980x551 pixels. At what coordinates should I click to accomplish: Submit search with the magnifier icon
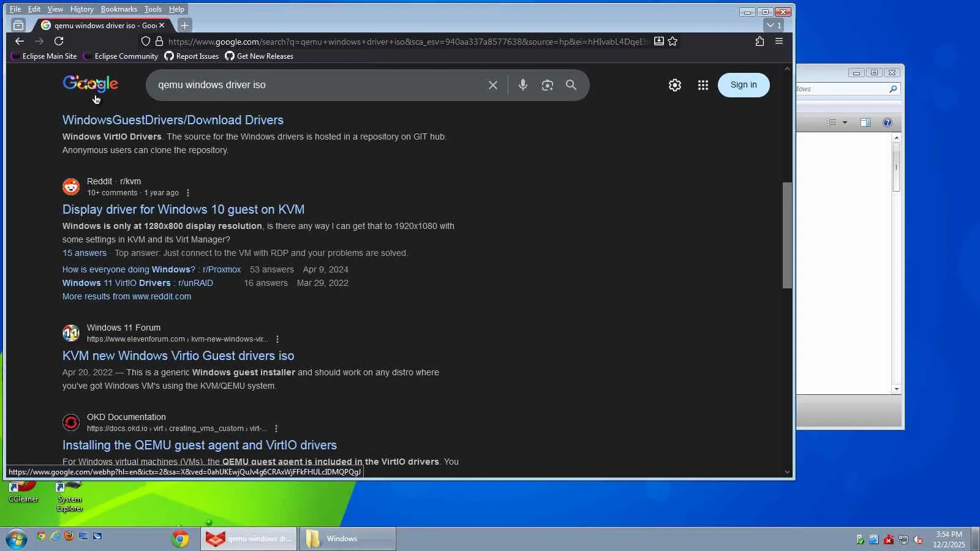[571, 85]
